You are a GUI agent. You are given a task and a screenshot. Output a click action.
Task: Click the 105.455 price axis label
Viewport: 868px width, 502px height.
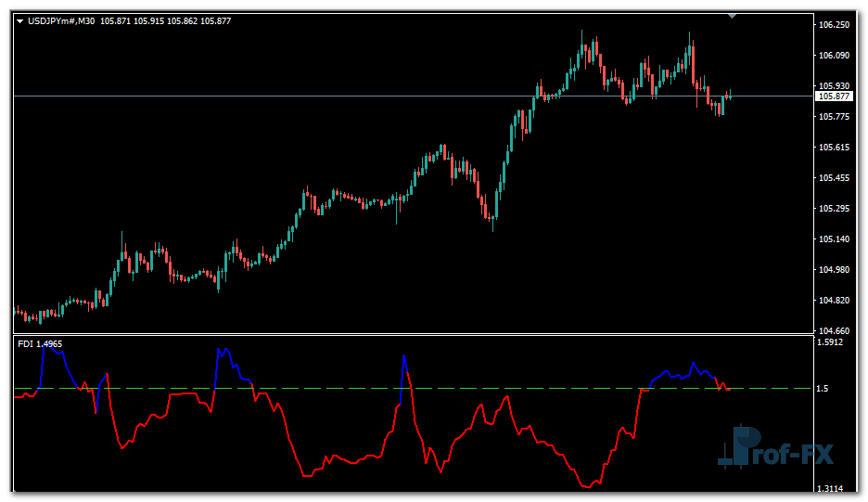(834, 178)
